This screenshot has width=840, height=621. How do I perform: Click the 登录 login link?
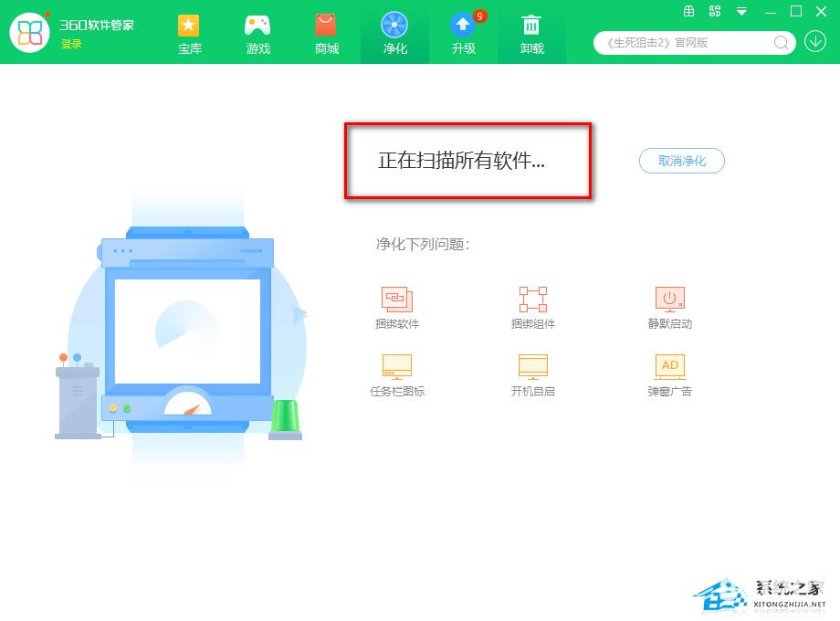click(71, 44)
